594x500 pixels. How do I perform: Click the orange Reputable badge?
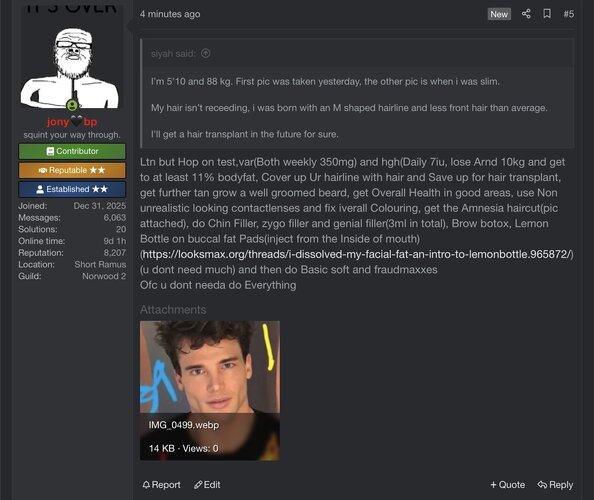point(72,170)
